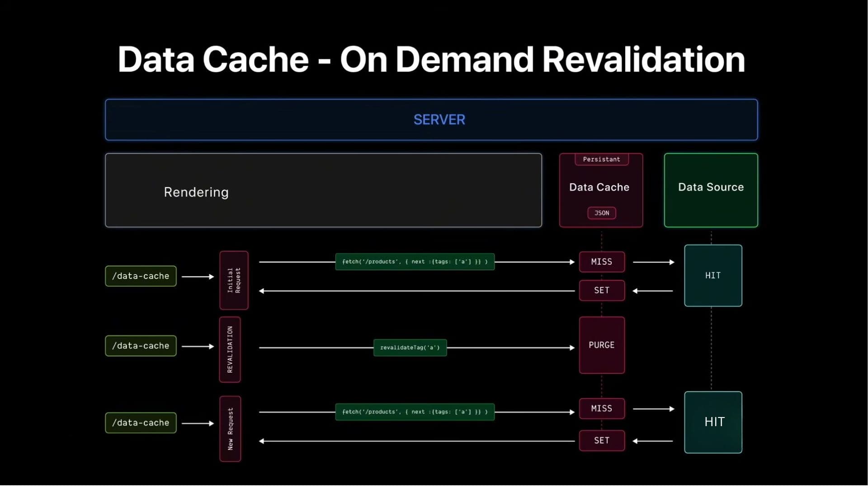Image resolution: width=868 pixels, height=488 pixels.
Task: Click the Persistant label tag
Action: click(x=600, y=159)
